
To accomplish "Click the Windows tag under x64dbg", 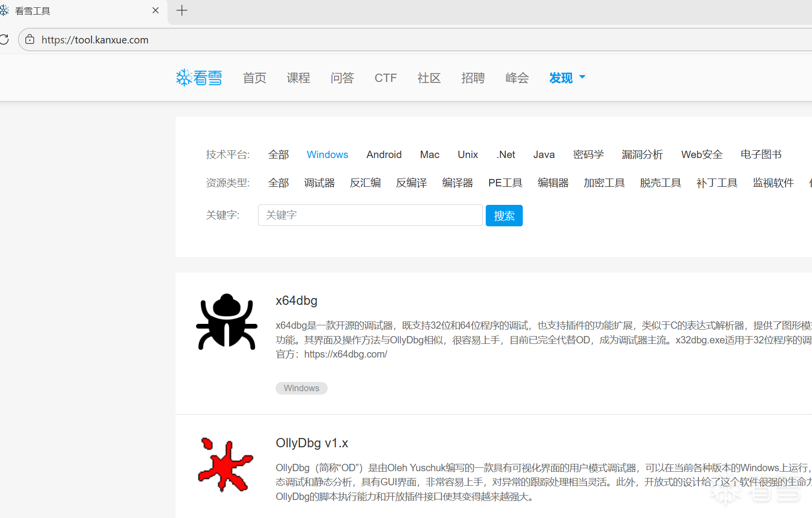I will pyautogui.click(x=301, y=388).
